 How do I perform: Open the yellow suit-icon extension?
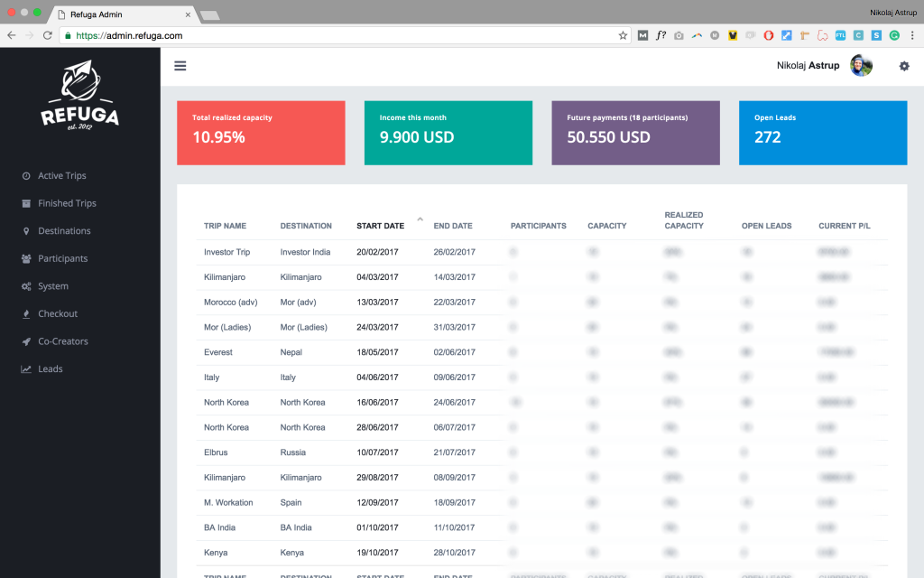(x=733, y=35)
